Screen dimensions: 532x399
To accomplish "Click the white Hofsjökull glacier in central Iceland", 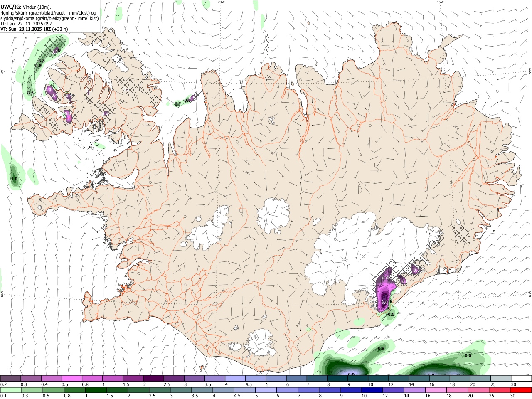I will point(273,215).
